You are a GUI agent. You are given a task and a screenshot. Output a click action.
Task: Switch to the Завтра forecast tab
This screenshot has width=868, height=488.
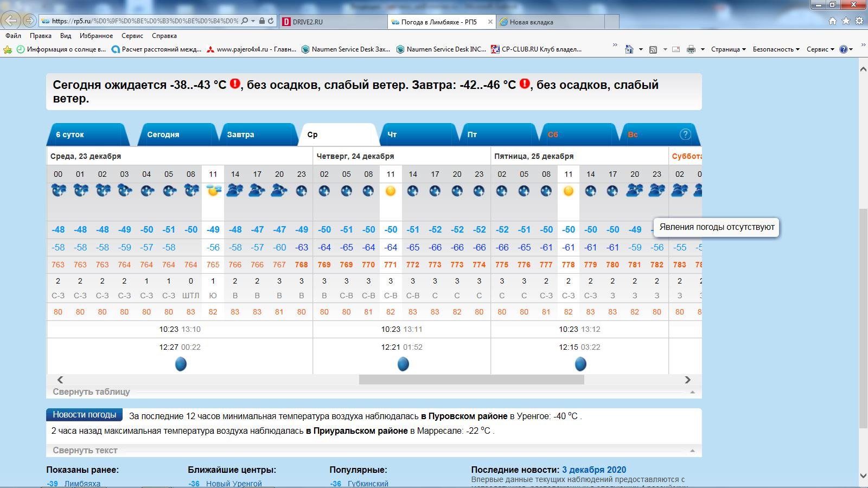click(x=240, y=134)
